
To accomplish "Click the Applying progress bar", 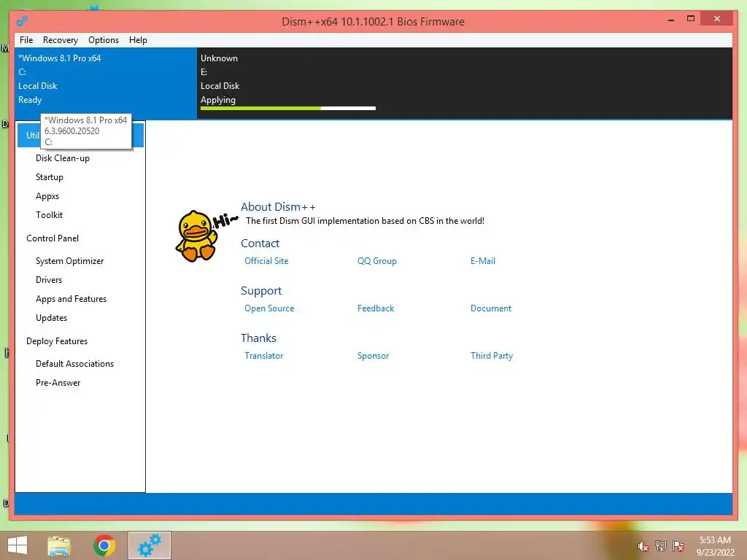I will 287,108.
